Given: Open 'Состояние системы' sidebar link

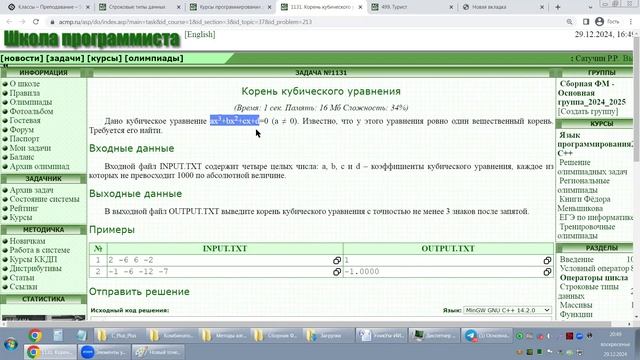Looking at the screenshot, I should pos(44,199).
